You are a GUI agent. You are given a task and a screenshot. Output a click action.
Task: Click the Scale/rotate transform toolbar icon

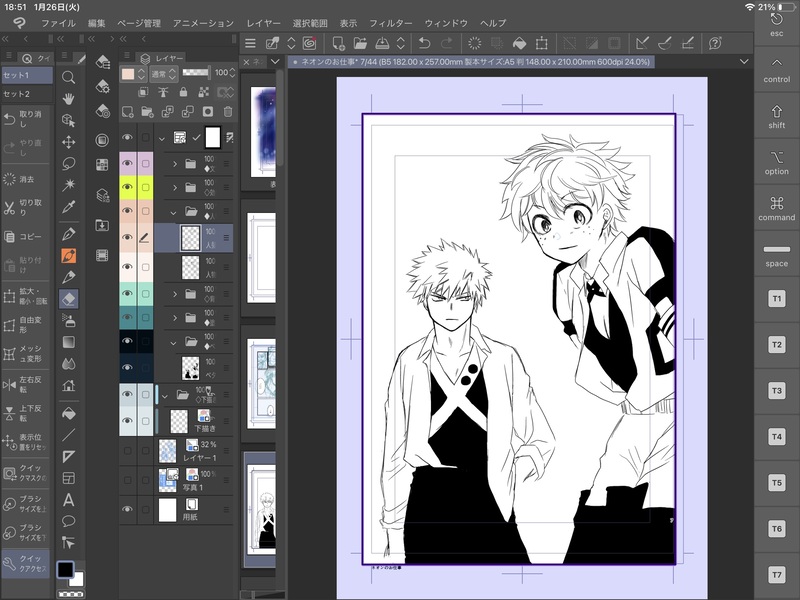tap(541, 43)
